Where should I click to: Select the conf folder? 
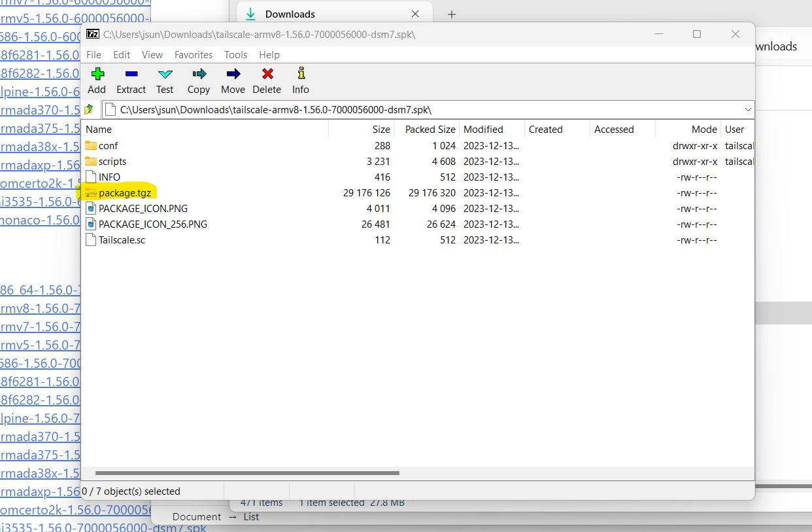point(108,146)
